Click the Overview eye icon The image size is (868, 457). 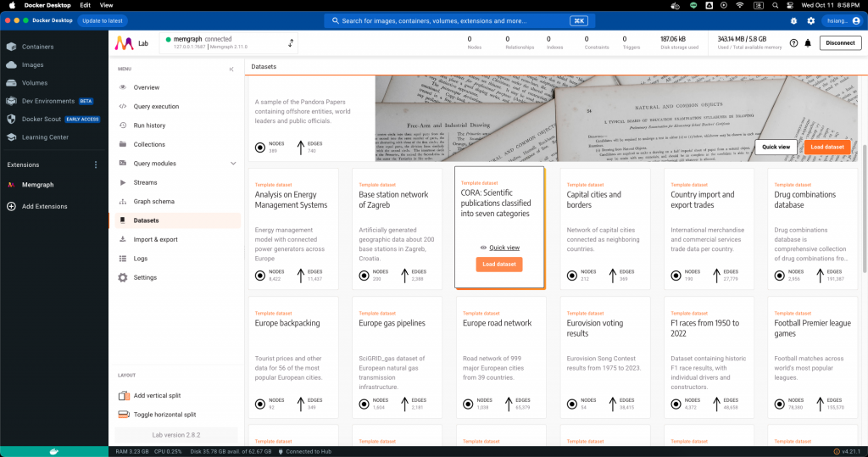[123, 87]
